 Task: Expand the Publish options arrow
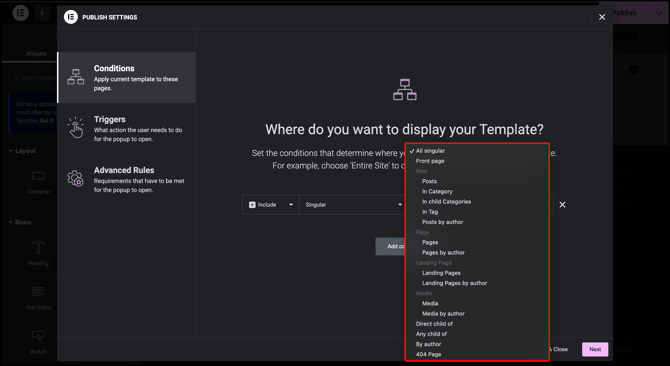coord(659,13)
